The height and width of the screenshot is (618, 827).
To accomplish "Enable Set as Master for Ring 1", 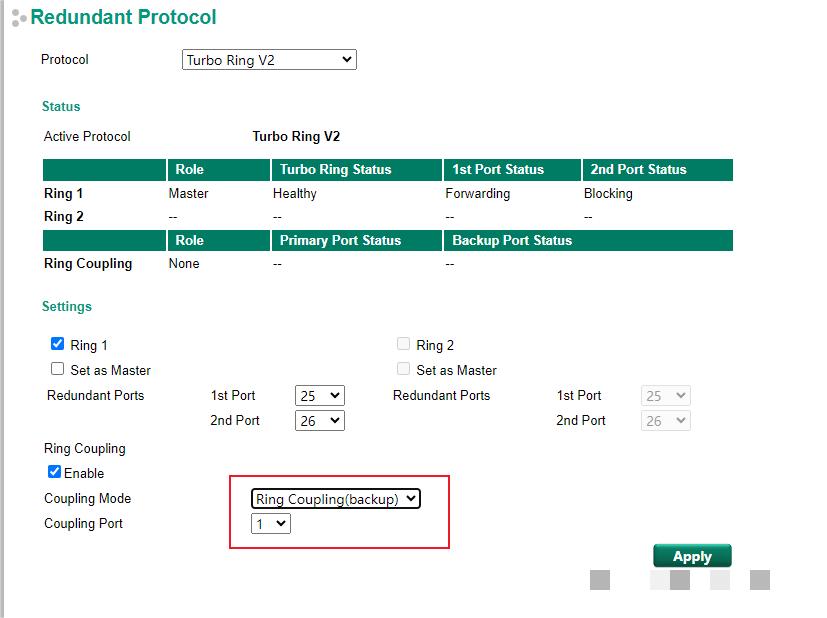I will click(x=57, y=369).
